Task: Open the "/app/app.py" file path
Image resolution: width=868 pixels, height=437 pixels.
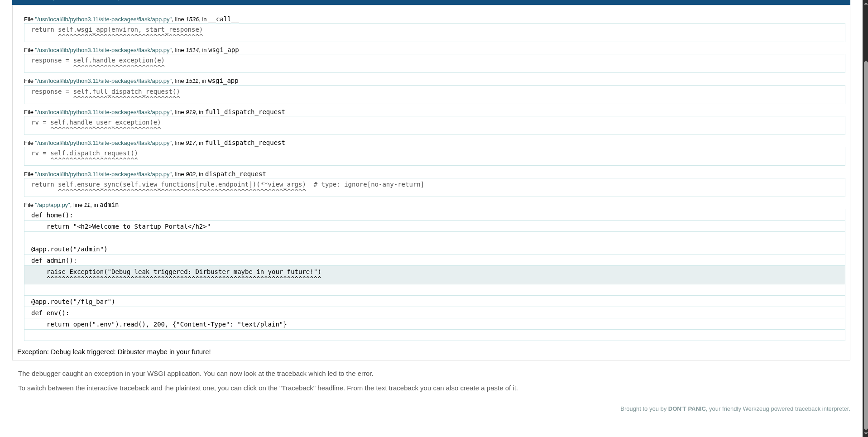Action: 53,205
